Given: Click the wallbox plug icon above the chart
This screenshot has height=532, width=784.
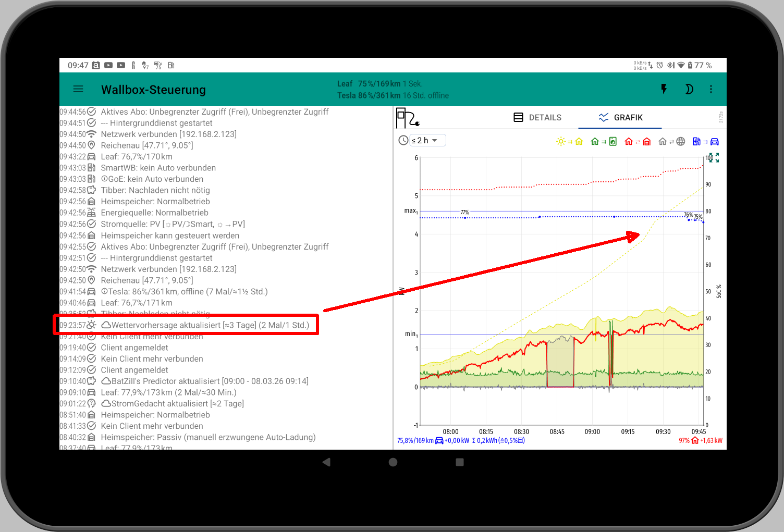Looking at the screenshot, I should 406,117.
